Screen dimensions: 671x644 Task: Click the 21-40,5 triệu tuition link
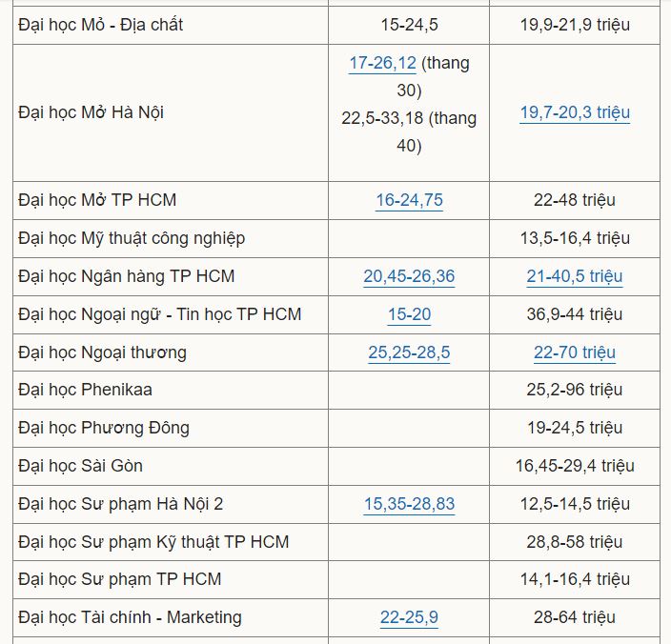pyautogui.click(x=575, y=276)
